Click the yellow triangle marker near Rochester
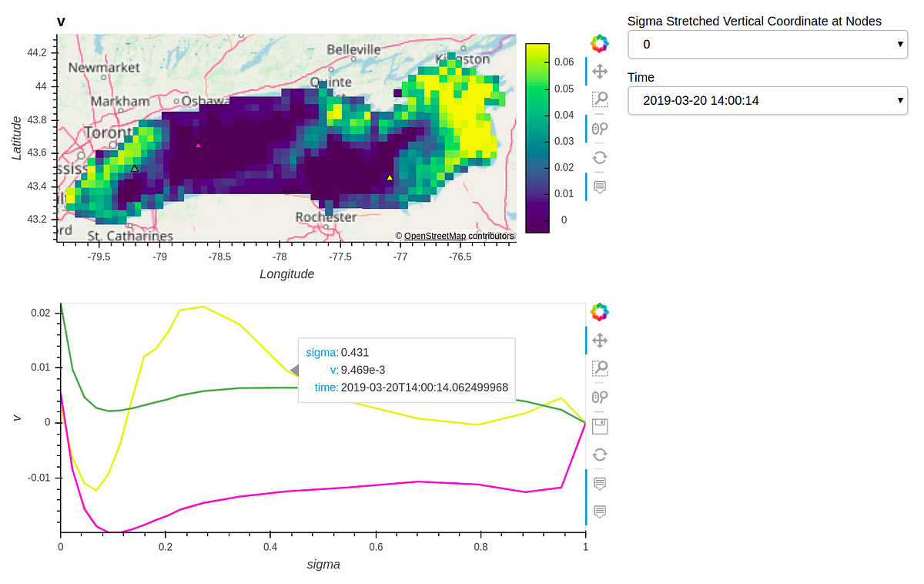Image resolution: width=924 pixels, height=584 pixels. pyautogui.click(x=389, y=177)
